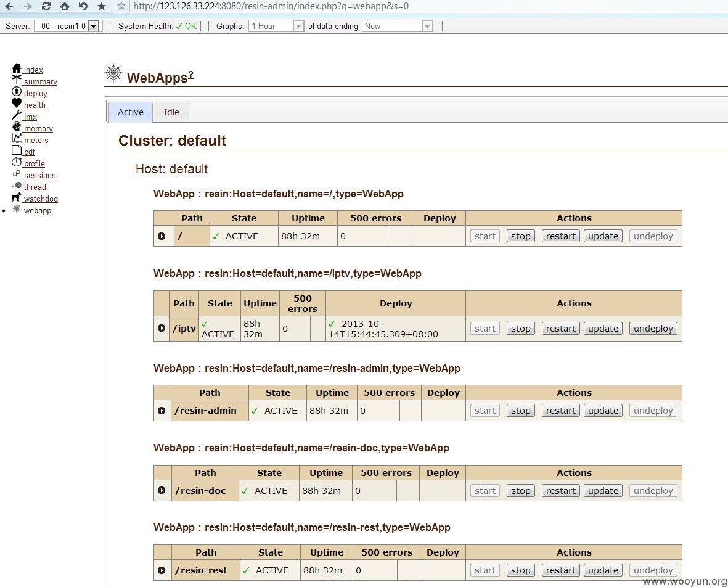Screen dimensions: 728x587
Task: Stop the /resin-doc webapp
Action: coord(520,490)
